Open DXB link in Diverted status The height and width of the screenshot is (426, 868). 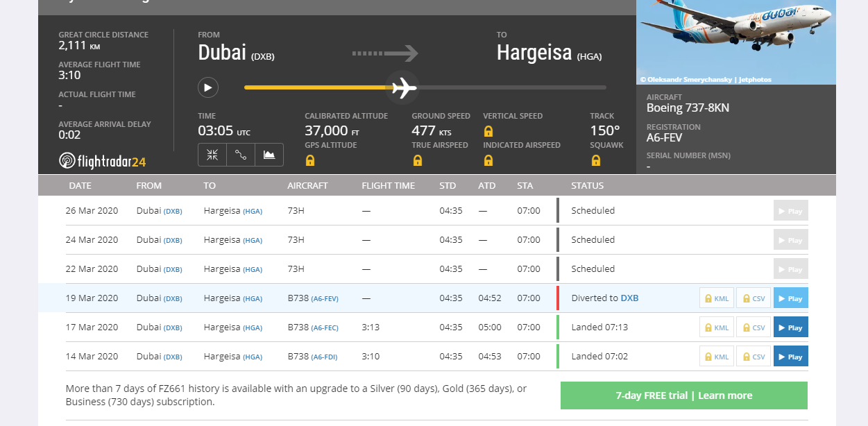(x=629, y=298)
